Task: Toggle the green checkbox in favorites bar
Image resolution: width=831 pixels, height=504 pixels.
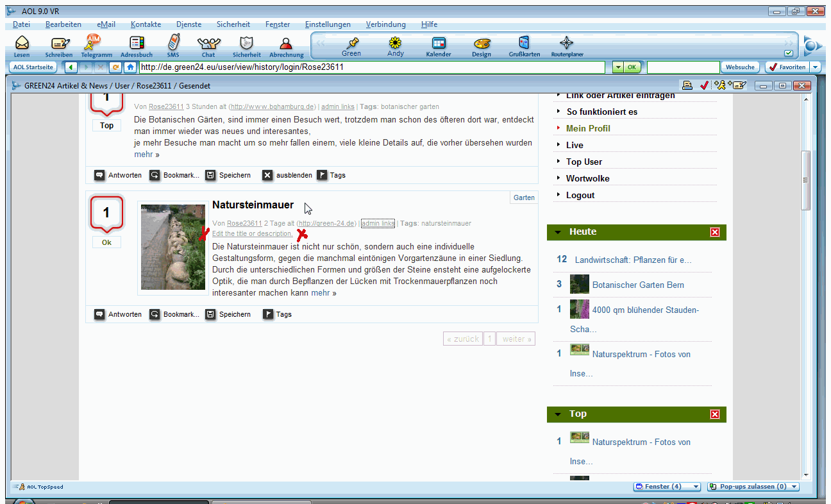Action: click(x=788, y=53)
